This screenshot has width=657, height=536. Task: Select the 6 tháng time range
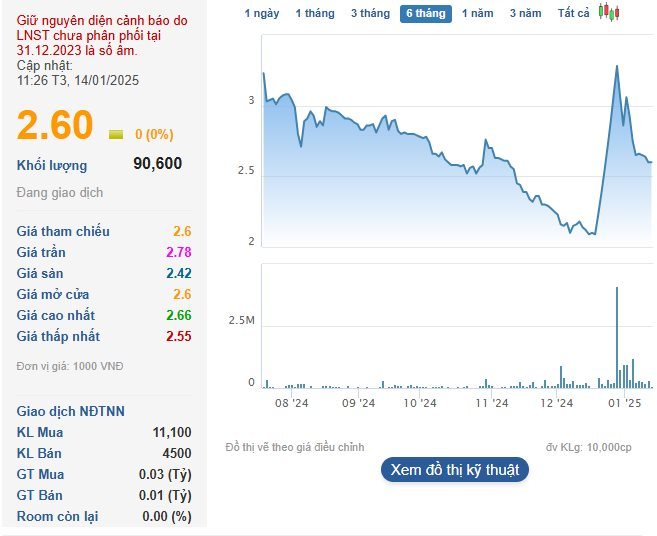tap(426, 14)
